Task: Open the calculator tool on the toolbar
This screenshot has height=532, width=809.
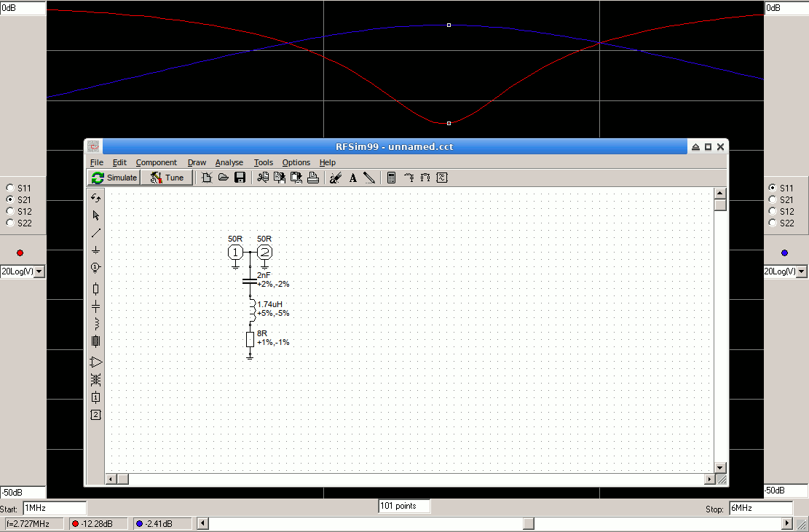Action: click(391, 177)
